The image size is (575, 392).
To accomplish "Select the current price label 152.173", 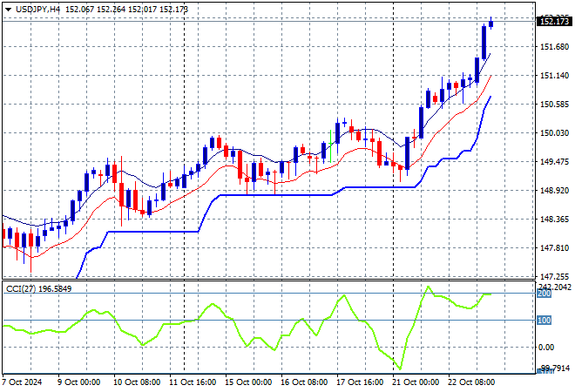I will 554,22.
